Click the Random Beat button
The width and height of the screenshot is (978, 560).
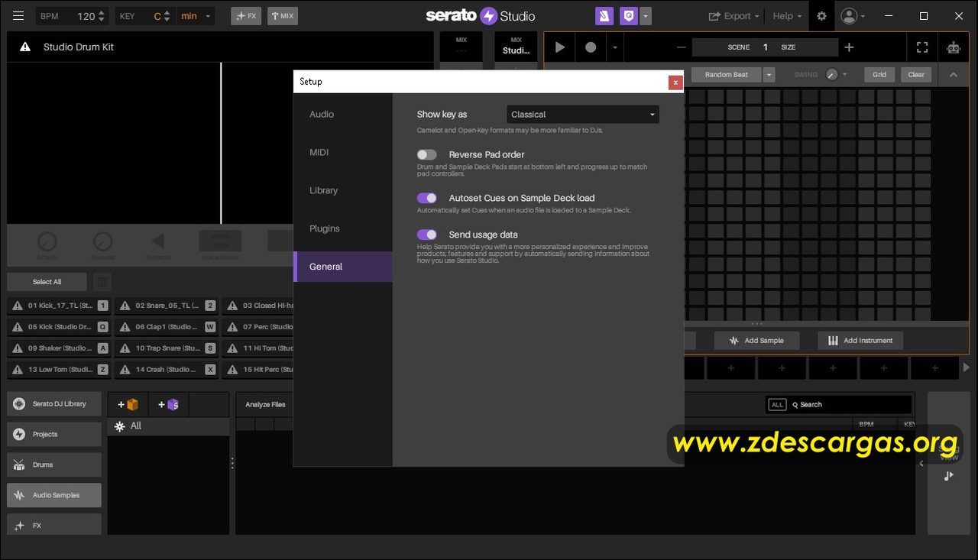[x=726, y=75]
